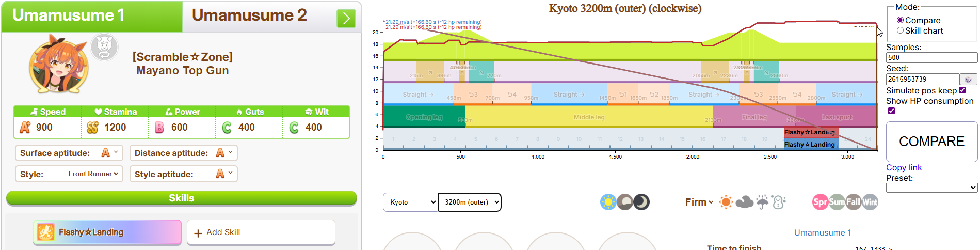Click the Speed stat shoe icon
This screenshot has height=250, width=980.
(x=34, y=112)
